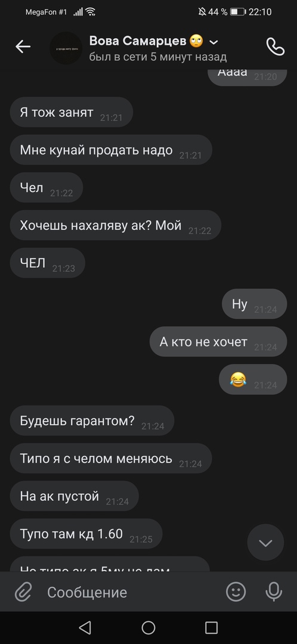The image size is (297, 644).
Task: Focus the Сообщение message input field
Action: [131, 592]
